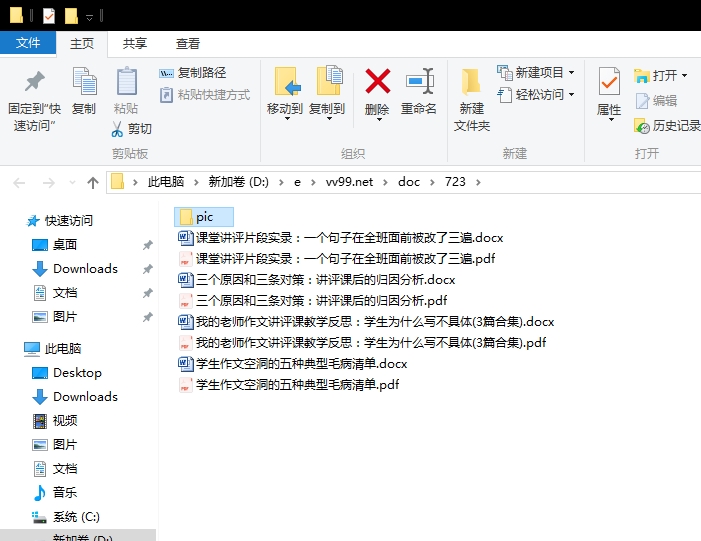Expand the Properties (属性) dropdown arrow
The width and height of the screenshot is (701, 541).
610,119
